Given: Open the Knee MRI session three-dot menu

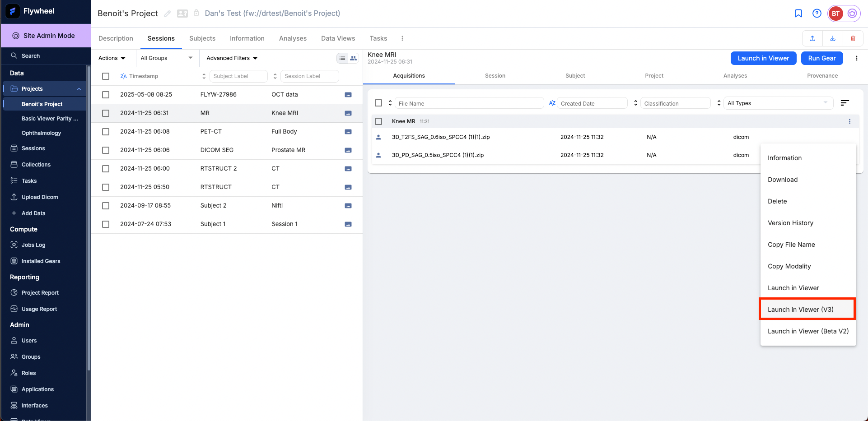Looking at the screenshot, I should point(857,58).
